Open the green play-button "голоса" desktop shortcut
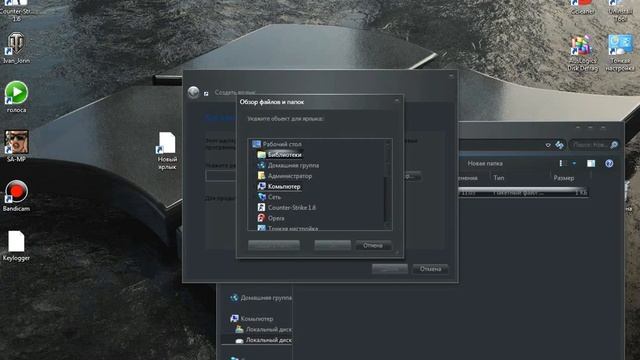The height and width of the screenshot is (360, 640). coord(16,97)
